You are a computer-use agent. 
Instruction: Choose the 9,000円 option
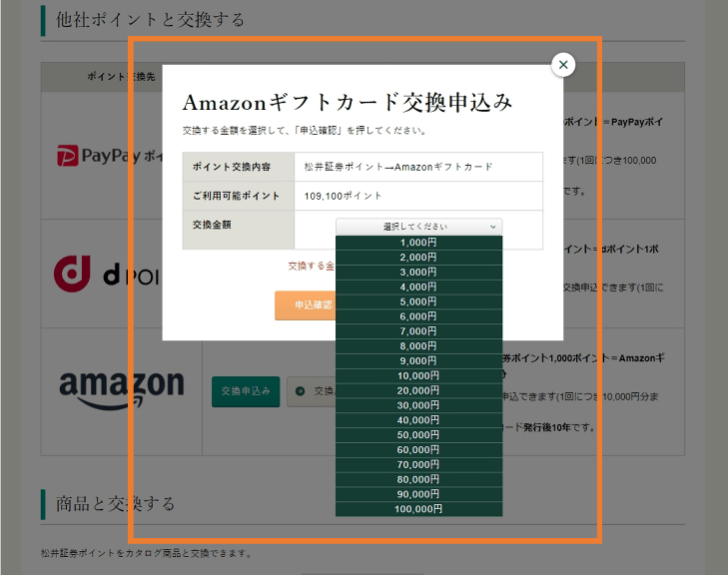[418, 361]
